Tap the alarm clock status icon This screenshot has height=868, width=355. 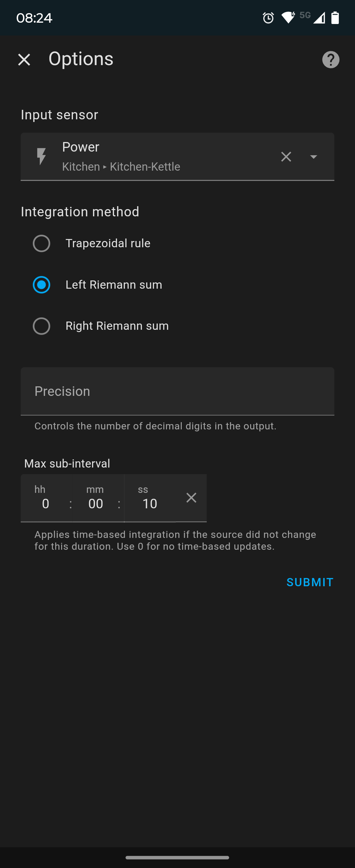[x=268, y=17]
